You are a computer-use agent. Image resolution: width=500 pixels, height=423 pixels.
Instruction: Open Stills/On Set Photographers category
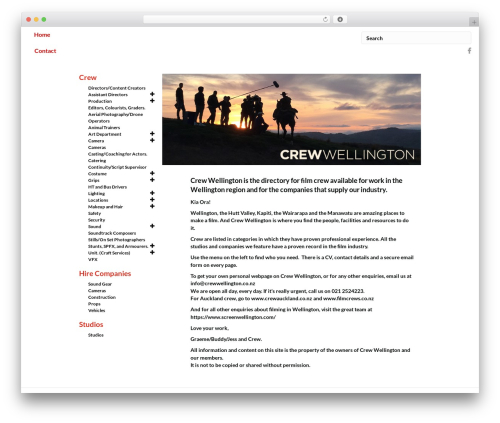click(x=117, y=240)
